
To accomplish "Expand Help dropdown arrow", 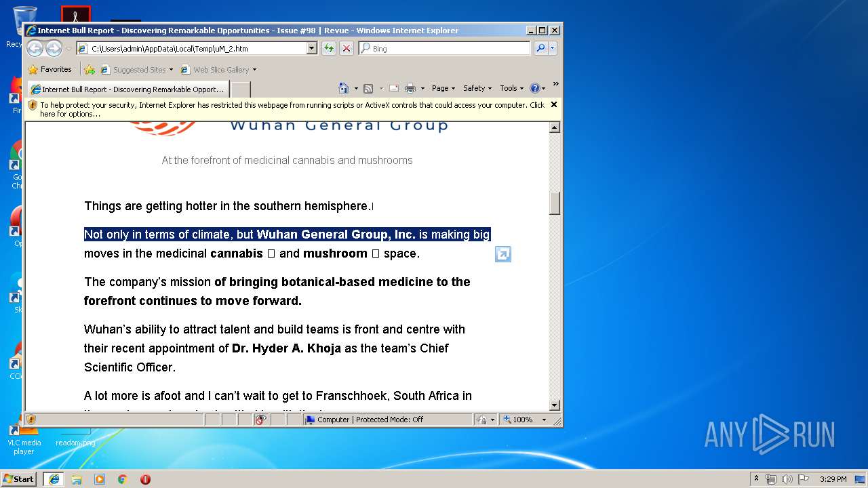I will (x=543, y=88).
